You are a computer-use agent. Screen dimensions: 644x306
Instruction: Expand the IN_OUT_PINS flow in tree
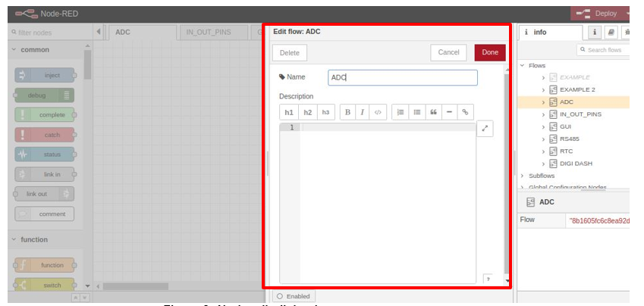coord(543,114)
